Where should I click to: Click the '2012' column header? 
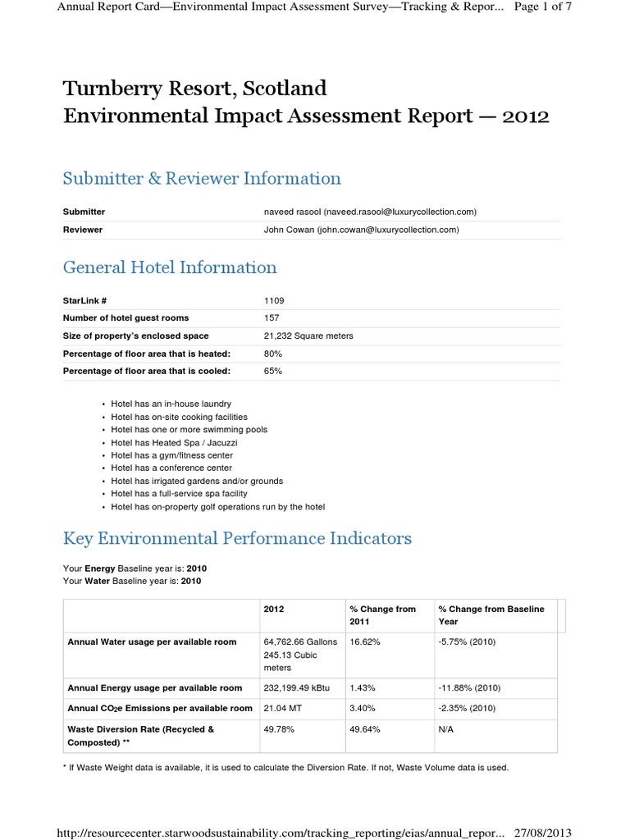274,609
